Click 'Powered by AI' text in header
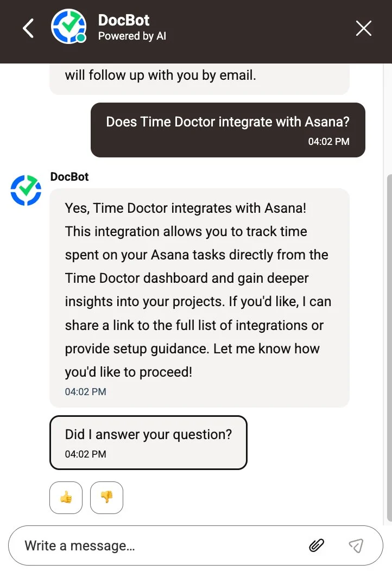This screenshot has height=571, width=392. [x=132, y=36]
